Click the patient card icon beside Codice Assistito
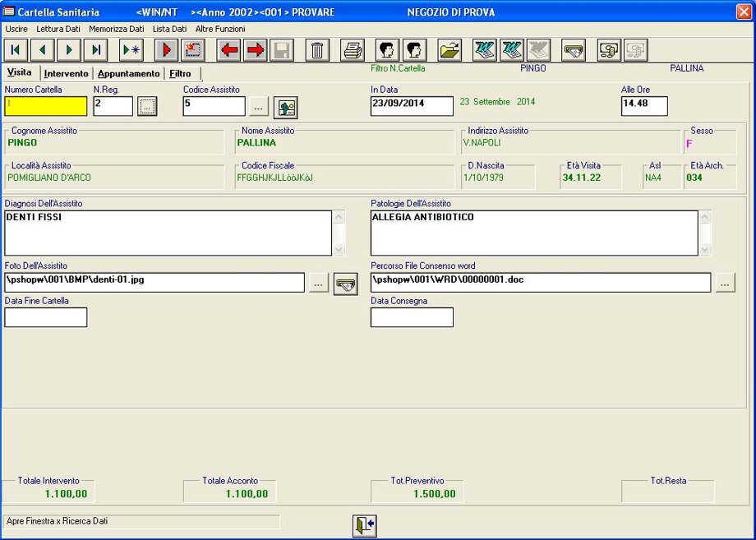 pyautogui.click(x=285, y=107)
